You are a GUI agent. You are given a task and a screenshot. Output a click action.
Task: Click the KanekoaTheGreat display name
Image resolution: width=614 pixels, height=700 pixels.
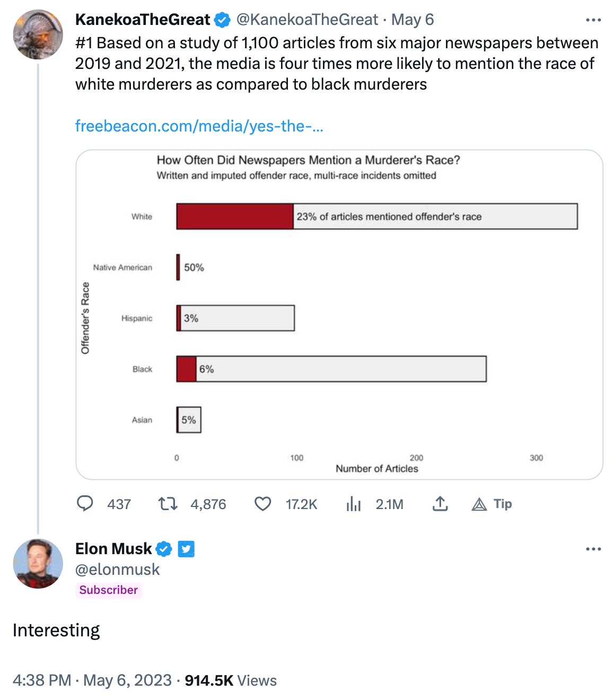(x=143, y=20)
